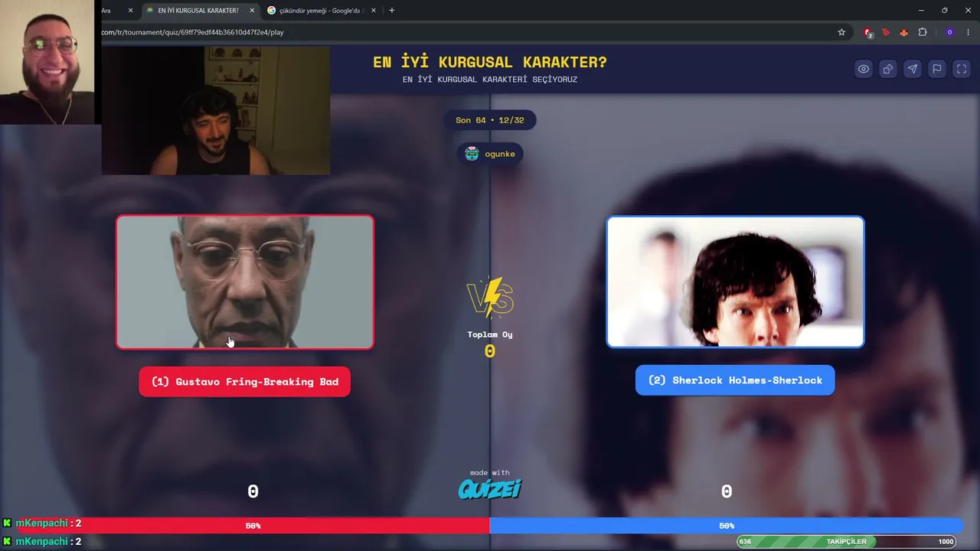Click the TAKİPÇİLER follower progress bar
The height and width of the screenshot is (551, 980).
point(847,542)
